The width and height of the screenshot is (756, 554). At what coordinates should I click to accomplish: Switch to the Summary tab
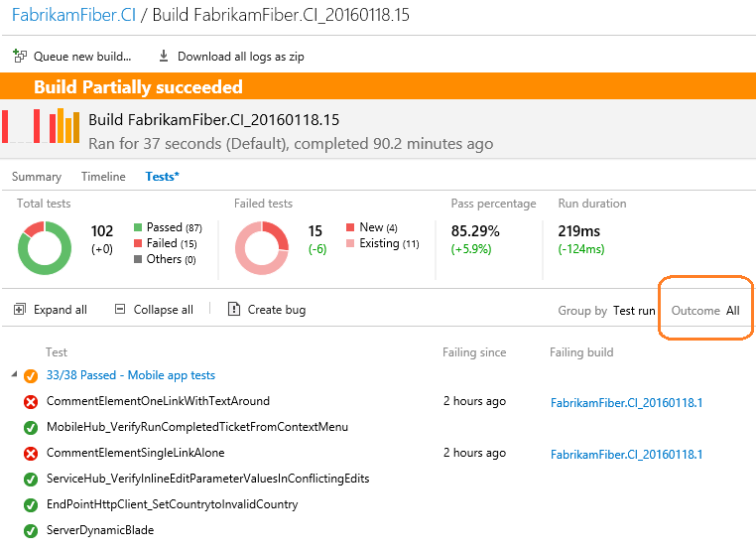[37, 177]
